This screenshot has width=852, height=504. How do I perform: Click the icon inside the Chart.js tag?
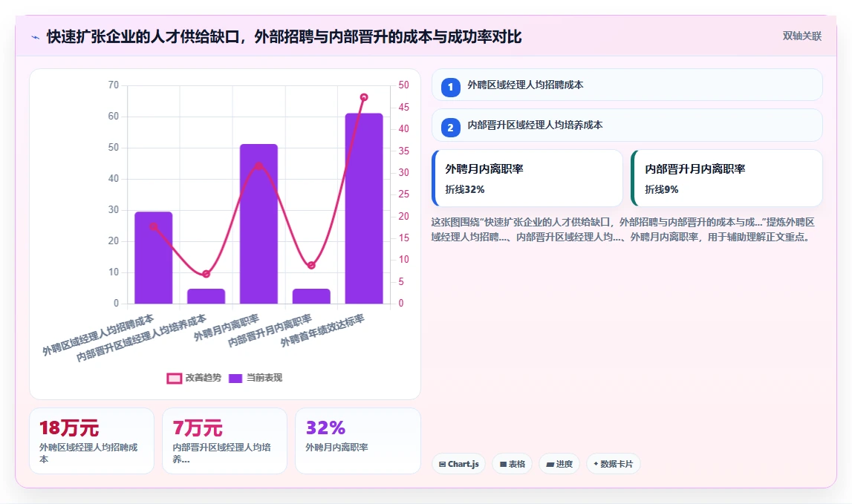(442, 465)
